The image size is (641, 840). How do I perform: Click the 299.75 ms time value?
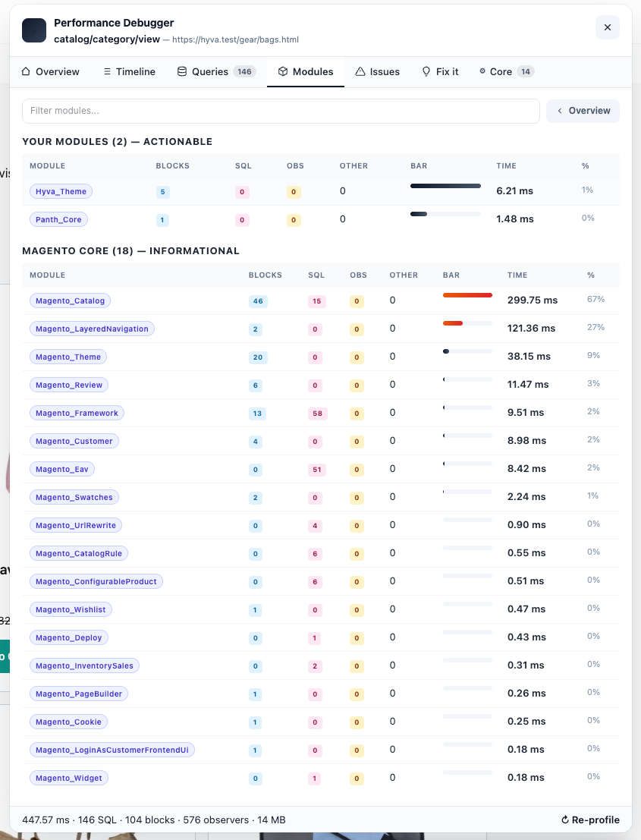click(533, 300)
